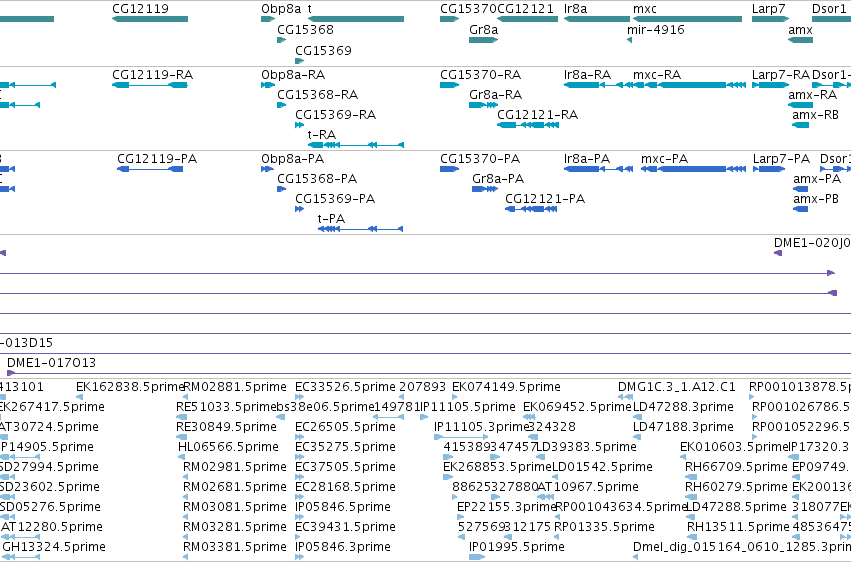Image resolution: width=851 pixels, height=562 pixels.
Task: Click the LD39383.5prime EST label
Action: tap(586, 447)
